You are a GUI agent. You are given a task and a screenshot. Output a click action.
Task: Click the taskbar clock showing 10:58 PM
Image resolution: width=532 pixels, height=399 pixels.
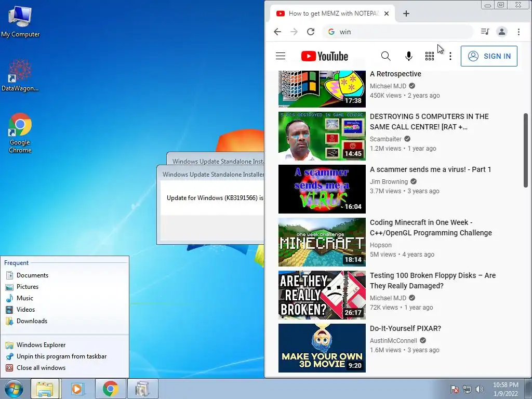coord(506,389)
